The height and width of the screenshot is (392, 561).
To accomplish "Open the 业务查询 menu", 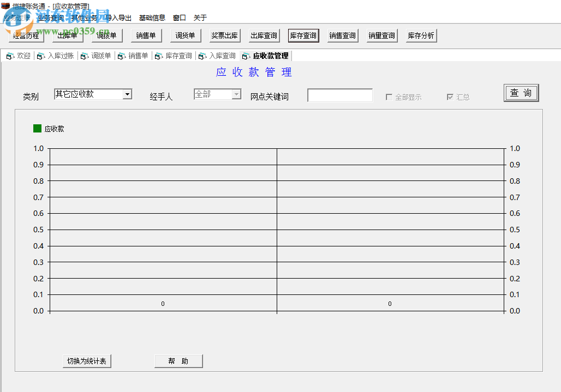I will 50,18.
